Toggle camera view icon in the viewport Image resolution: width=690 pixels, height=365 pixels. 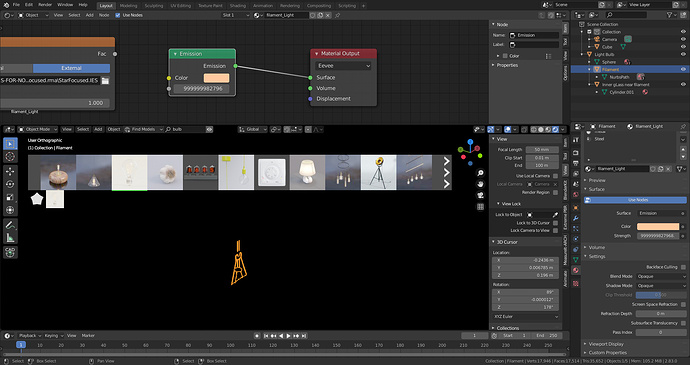(x=480, y=195)
